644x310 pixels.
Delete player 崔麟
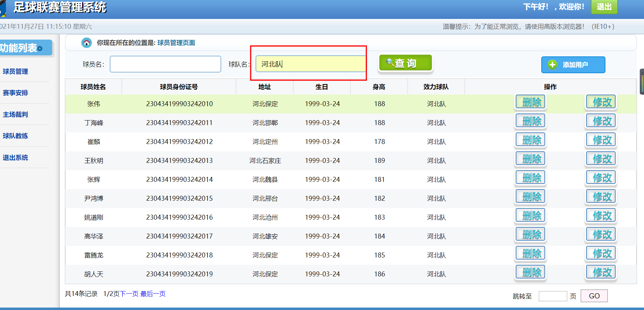coord(530,140)
